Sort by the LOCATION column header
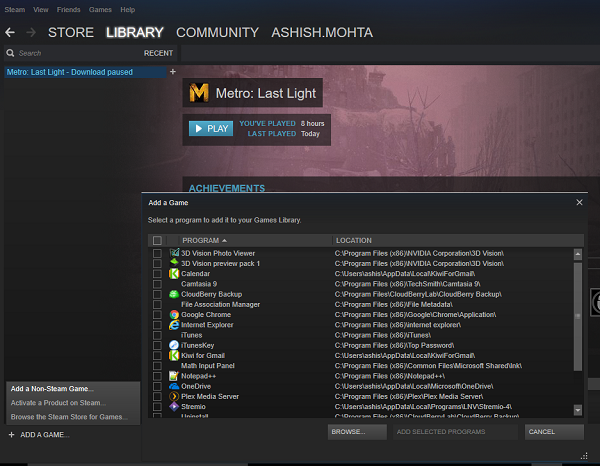 pos(458,240)
